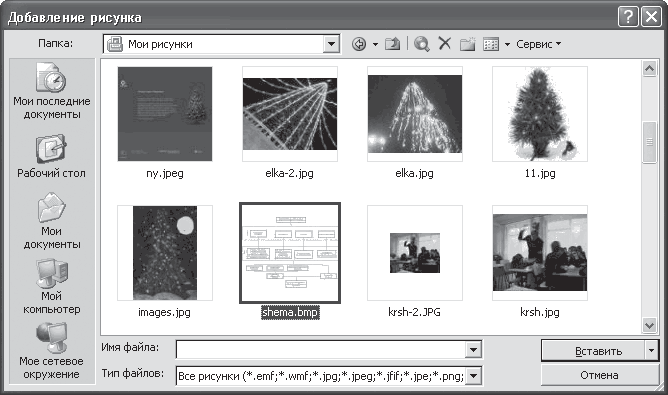Go back using the Back arrow icon
The width and height of the screenshot is (668, 395).
(x=359, y=44)
